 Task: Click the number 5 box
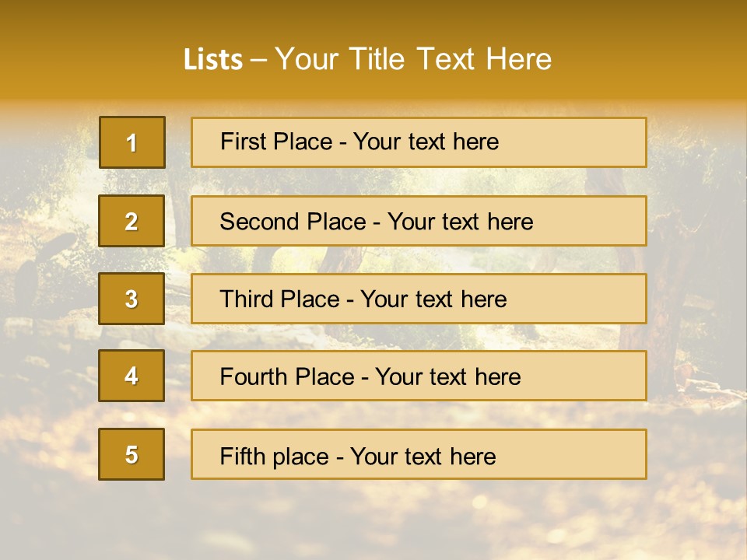[132, 454]
